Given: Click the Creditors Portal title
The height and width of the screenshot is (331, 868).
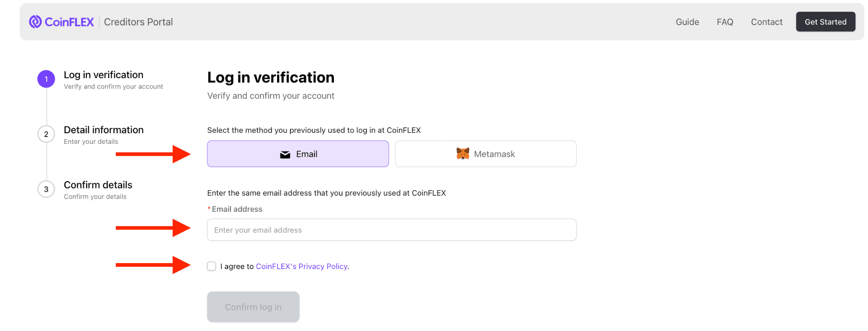Looking at the screenshot, I should [138, 22].
